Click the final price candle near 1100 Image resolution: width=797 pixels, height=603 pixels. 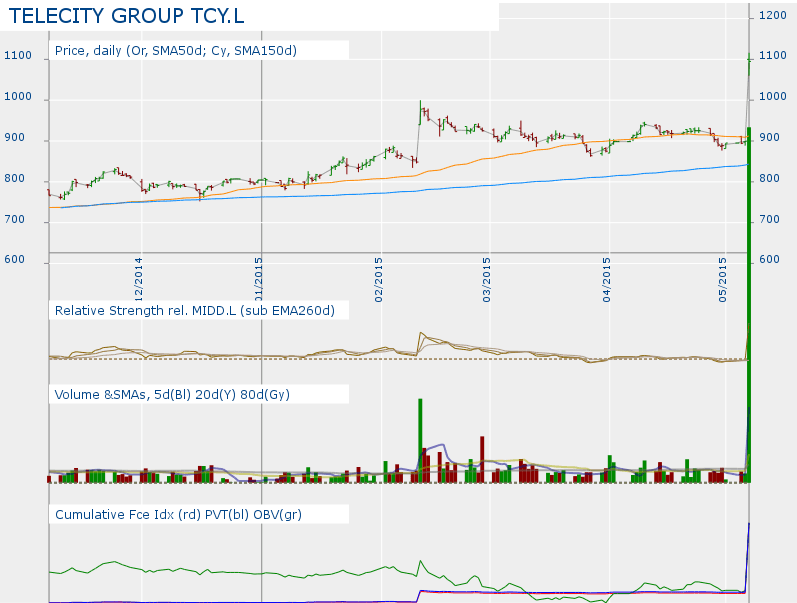tap(749, 64)
